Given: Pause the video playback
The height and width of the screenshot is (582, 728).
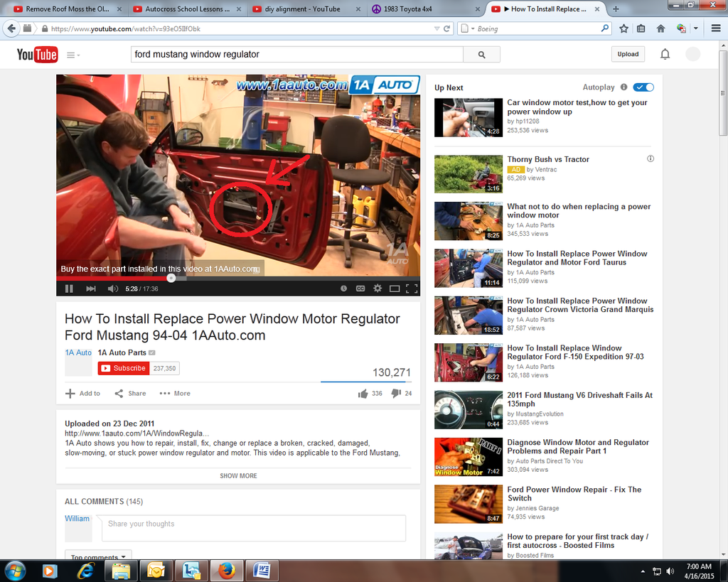Looking at the screenshot, I should [69, 289].
